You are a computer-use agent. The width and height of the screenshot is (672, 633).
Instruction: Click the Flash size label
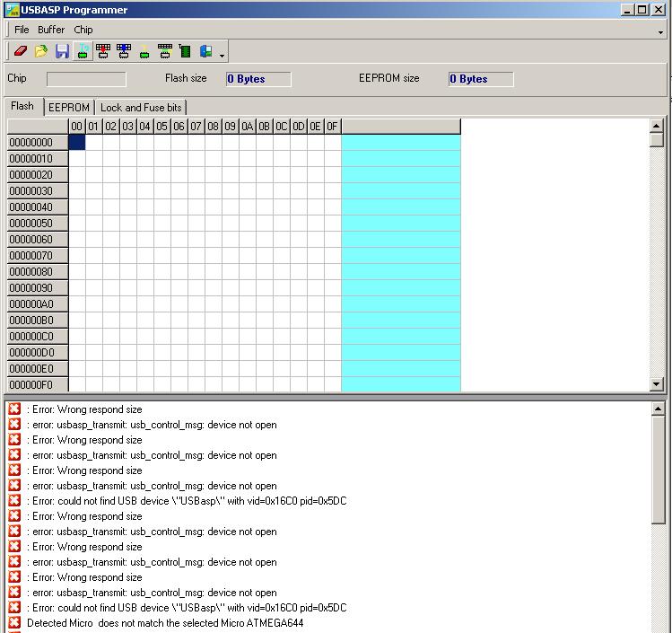[x=186, y=78]
